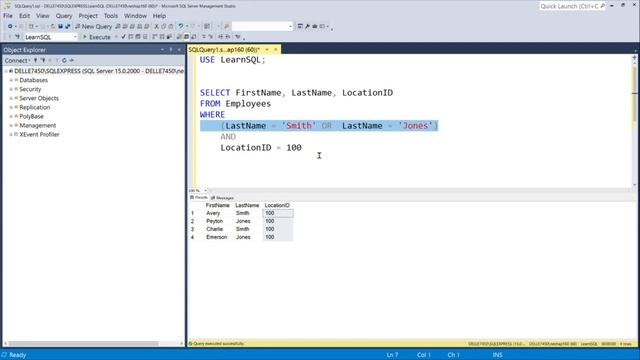Open the find combo box dropdown

tap(290, 26)
